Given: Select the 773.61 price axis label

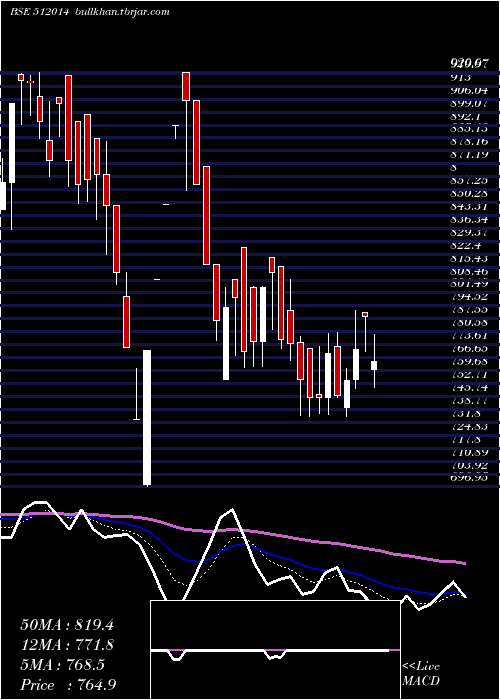Looking at the screenshot, I should (x=468, y=335).
